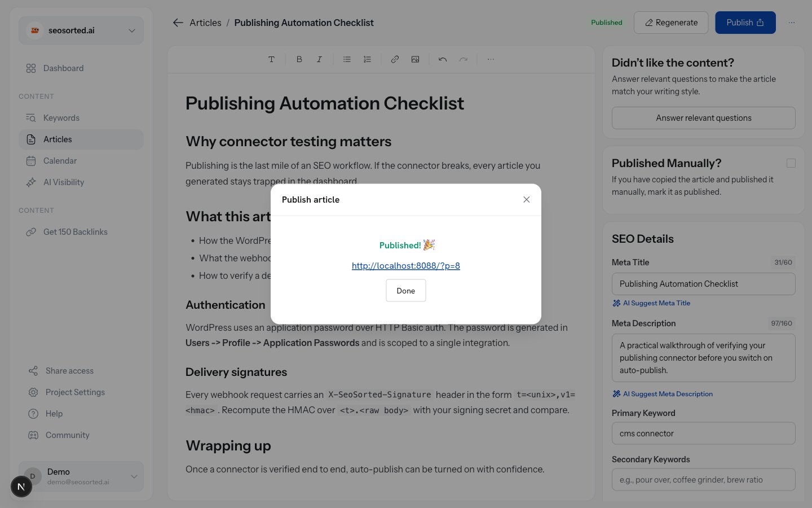
Task: Click the 97/160 meta description counter
Action: [x=782, y=323]
